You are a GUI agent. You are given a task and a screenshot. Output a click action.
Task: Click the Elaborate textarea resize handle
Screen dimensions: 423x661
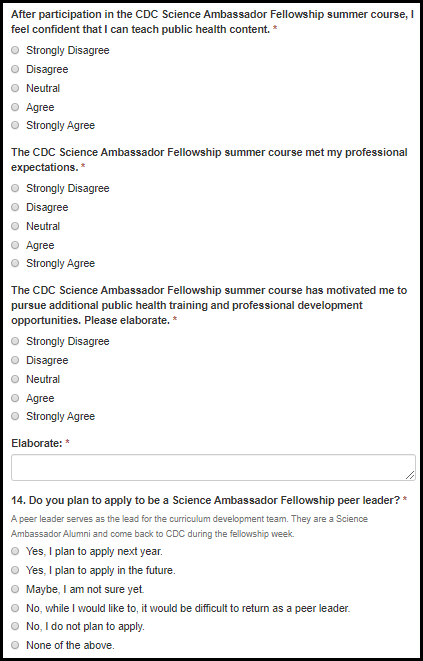(410, 475)
